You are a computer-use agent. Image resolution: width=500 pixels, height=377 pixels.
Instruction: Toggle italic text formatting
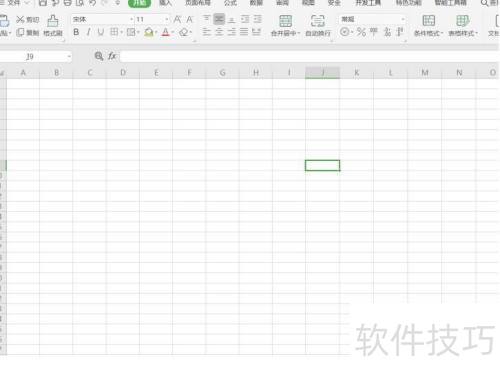[88, 32]
